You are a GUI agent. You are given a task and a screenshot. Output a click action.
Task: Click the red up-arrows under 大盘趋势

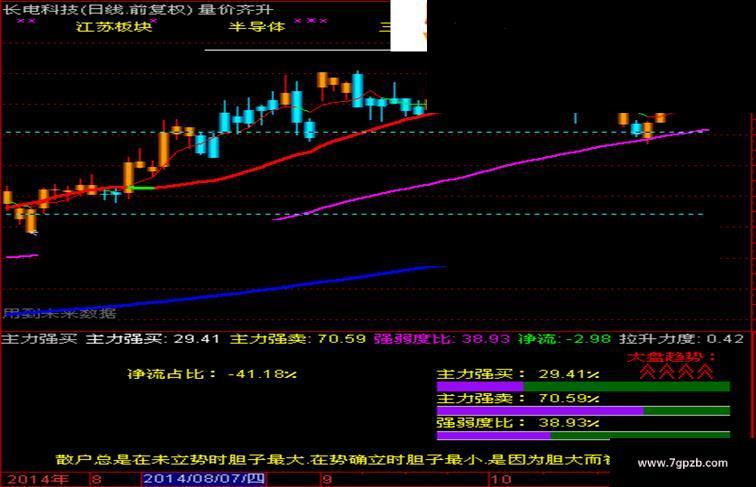coord(677,372)
